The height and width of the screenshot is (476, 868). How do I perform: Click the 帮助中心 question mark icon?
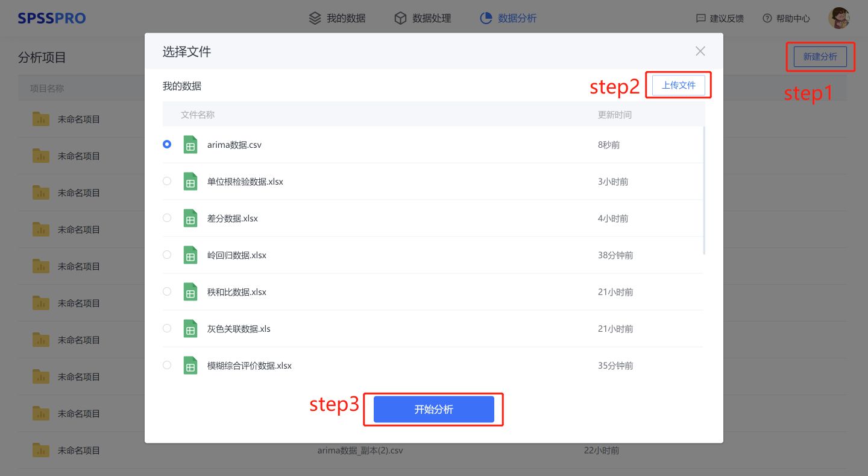[x=767, y=19]
